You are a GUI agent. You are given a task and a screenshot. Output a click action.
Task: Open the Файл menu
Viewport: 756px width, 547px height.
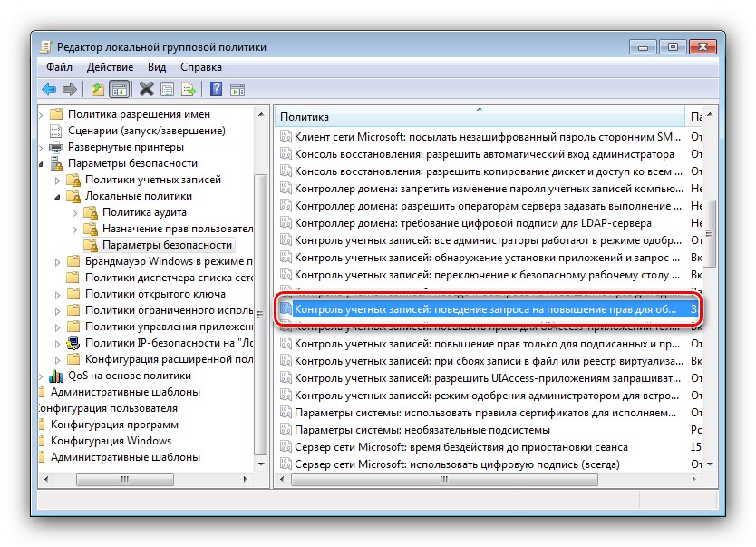pos(59,67)
